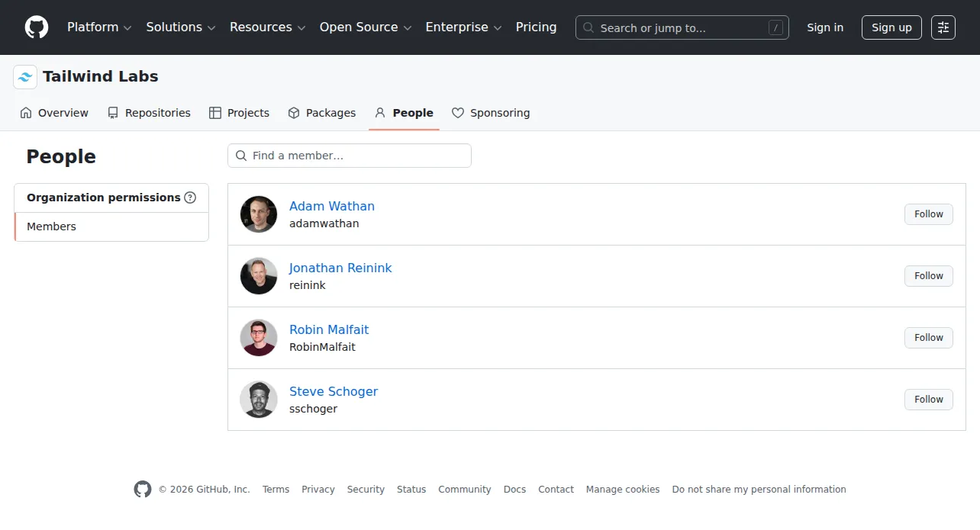Image resolution: width=980 pixels, height=530 pixels.
Task: Click the © 2026 GitHub, Inc. text
Action: coord(205,490)
